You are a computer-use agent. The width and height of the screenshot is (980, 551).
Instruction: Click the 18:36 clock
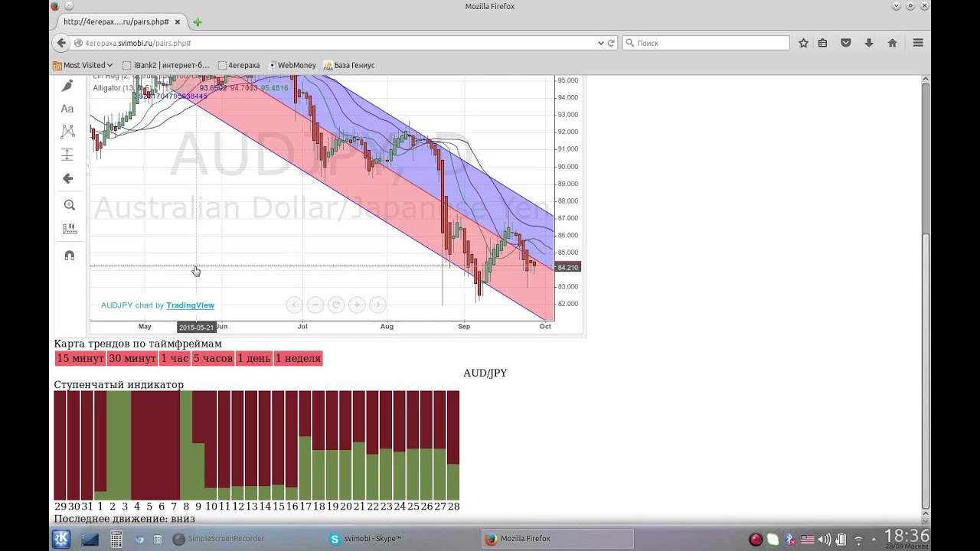click(x=906, y=536)
